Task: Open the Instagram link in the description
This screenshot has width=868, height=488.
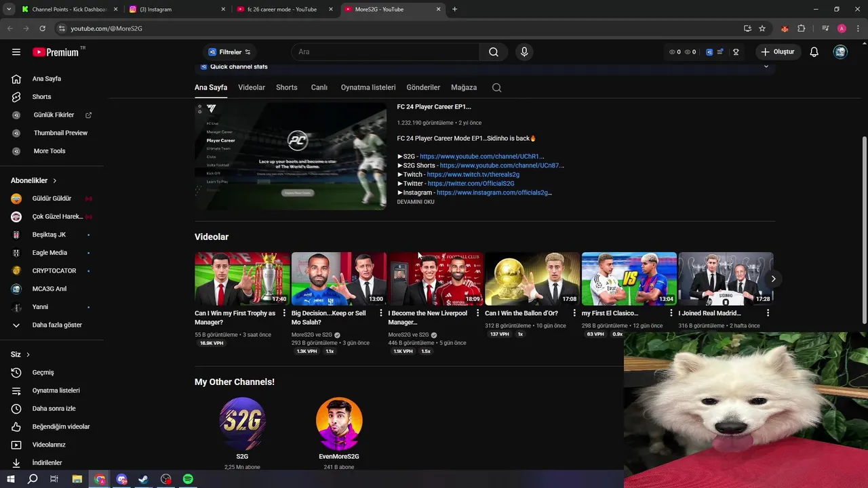Action: pos(494,192)
